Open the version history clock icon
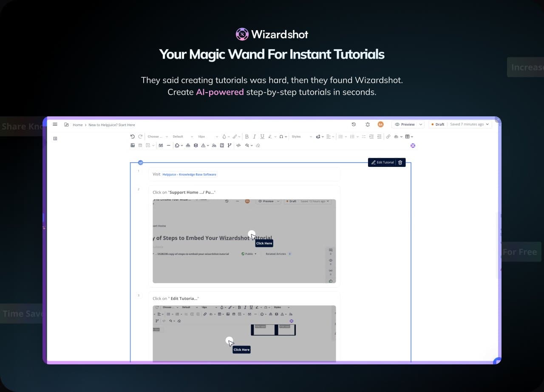 354,124
